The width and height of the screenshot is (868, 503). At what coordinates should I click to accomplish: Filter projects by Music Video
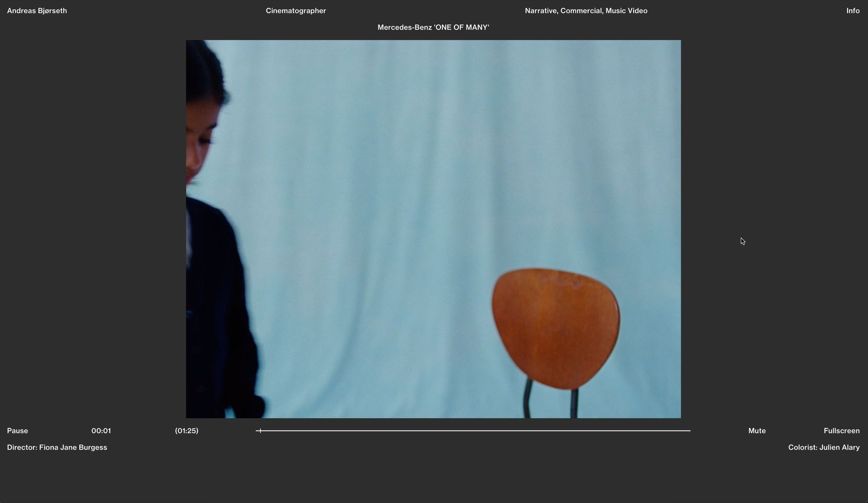point(626,11)
